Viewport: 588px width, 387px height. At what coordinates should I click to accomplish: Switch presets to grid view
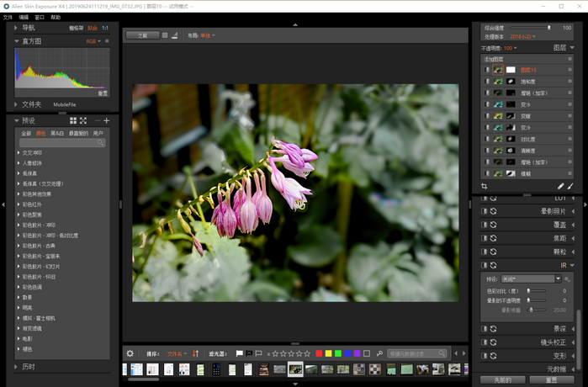coord(73,121)
